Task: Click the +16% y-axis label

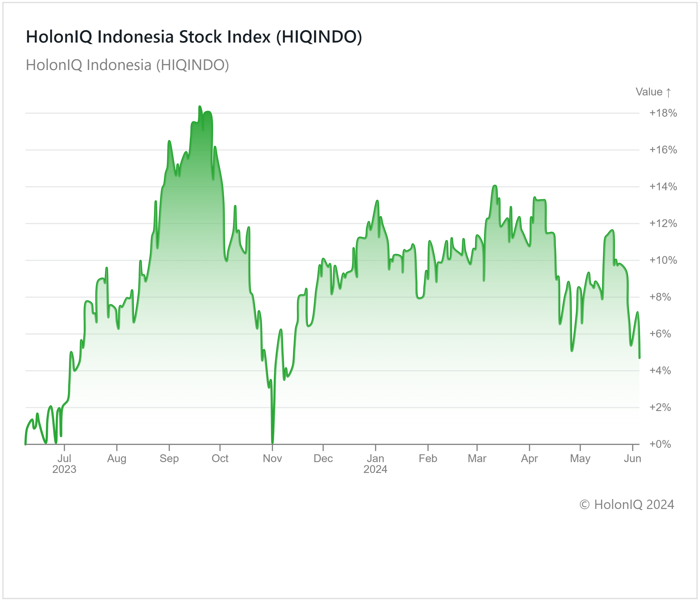Action: (x=663, y=150)
